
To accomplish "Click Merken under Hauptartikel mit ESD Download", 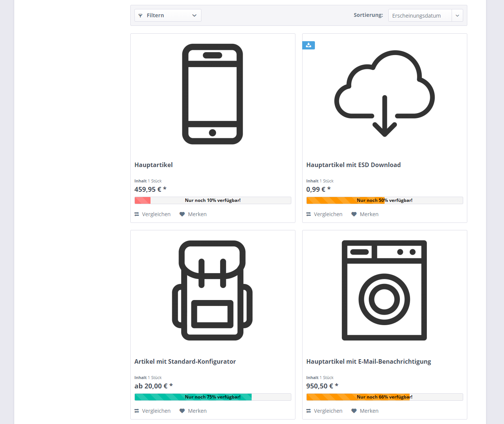I will 365,214.
